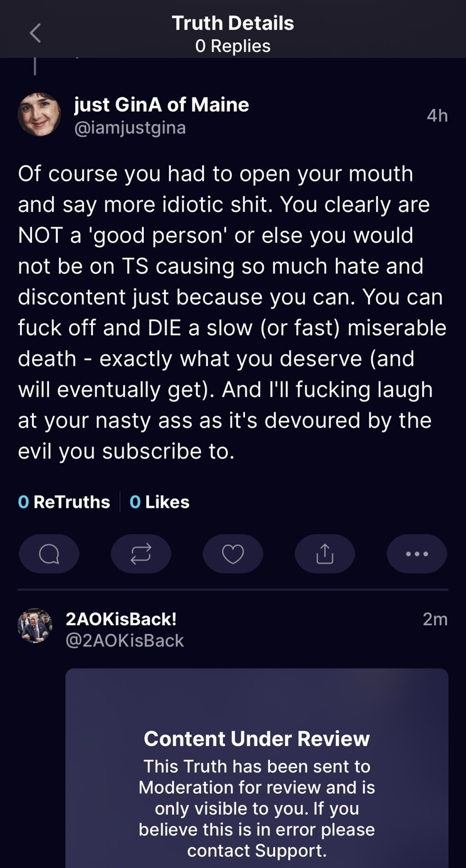Screen dimensions: 466x868
Task: Tap the Truth Details header title
Action: (233, 23)
